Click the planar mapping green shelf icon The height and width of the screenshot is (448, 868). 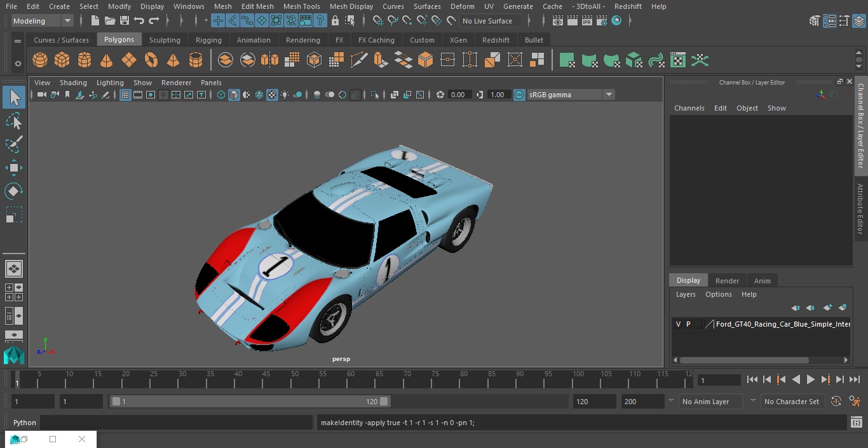pyautogui.click(x=567, y=60)
